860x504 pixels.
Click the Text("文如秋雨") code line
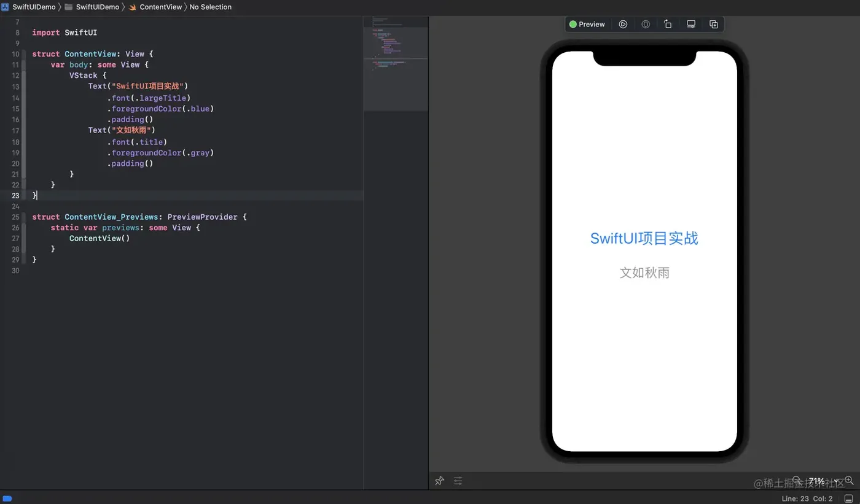(x=122, y=130)
